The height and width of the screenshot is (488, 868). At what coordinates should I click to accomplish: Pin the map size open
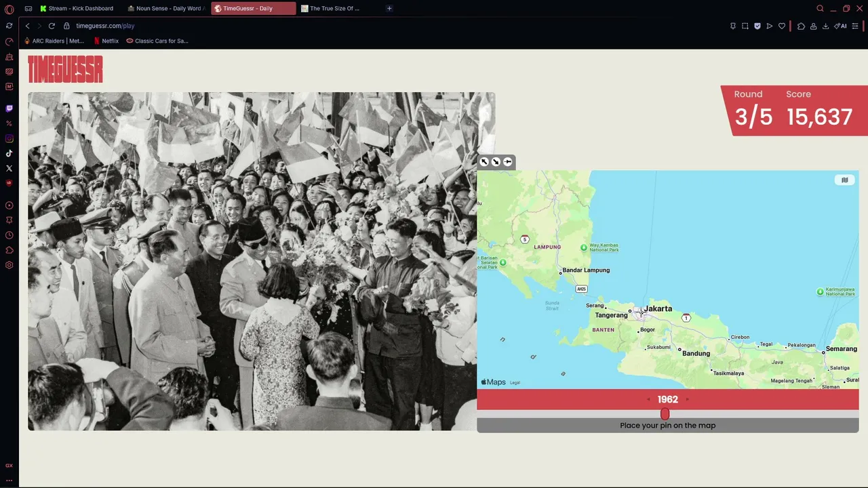pos(507,162)
